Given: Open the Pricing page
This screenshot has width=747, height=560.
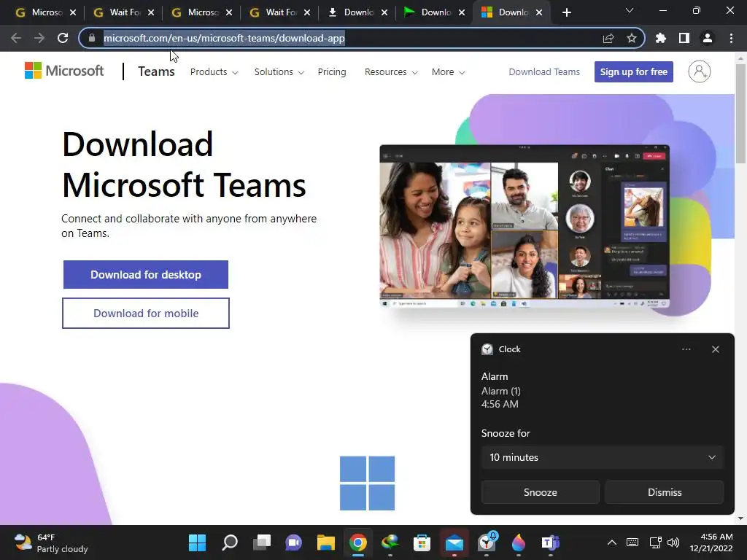Looking at the screenshot, I should pyautogui.click(x=332, y=72).
